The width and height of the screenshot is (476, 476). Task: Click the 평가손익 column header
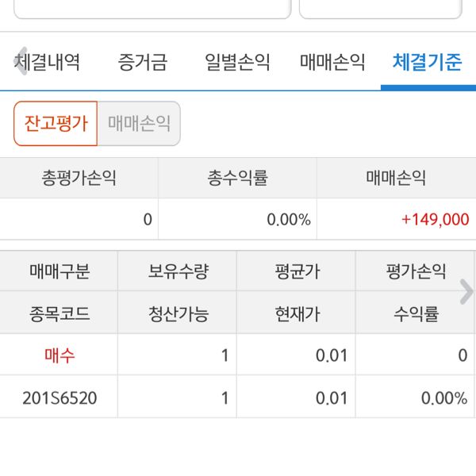408,271
